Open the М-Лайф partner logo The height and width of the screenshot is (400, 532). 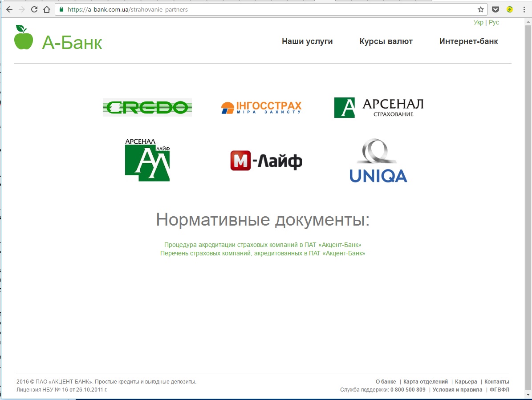point(266,161)
